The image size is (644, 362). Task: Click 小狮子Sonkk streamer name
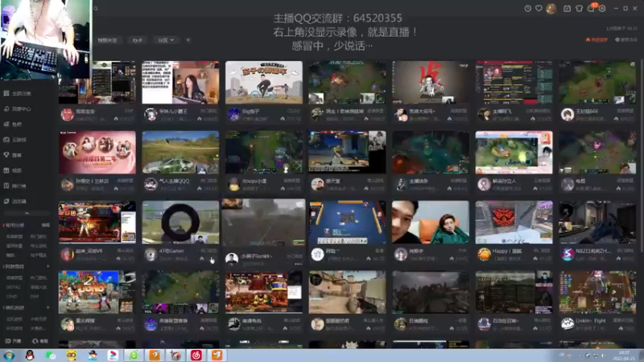[x=256, y=256]
